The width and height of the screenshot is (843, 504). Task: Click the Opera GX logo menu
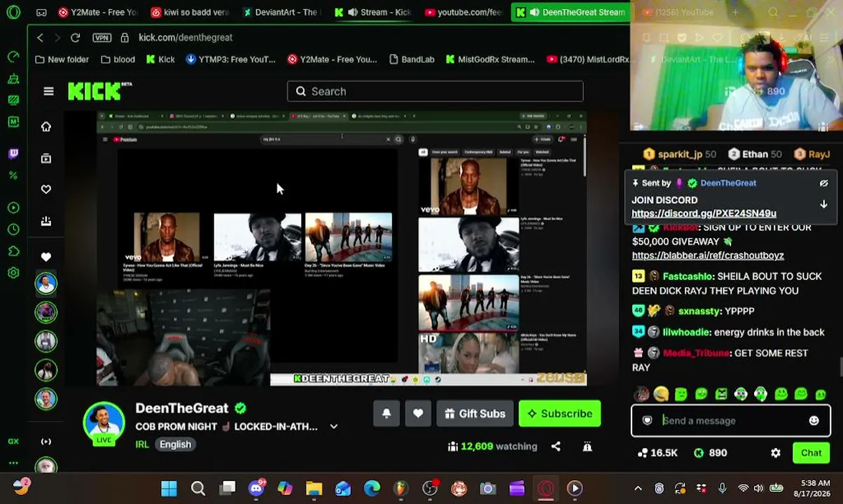point(13,12)
